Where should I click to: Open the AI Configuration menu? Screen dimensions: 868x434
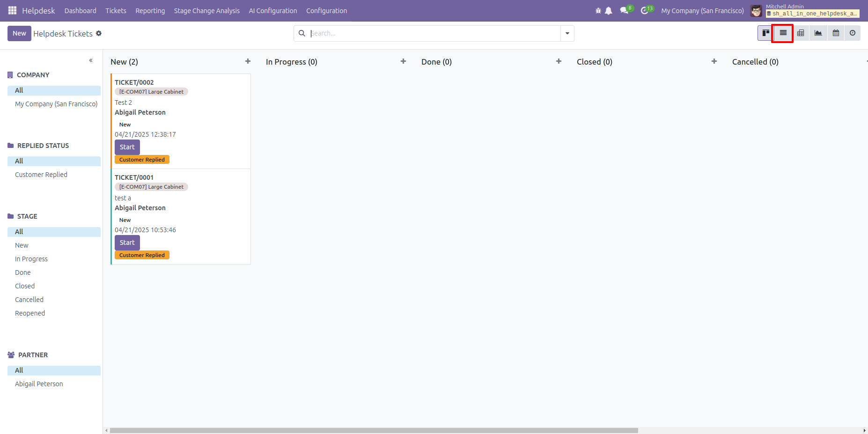point(273,11)
